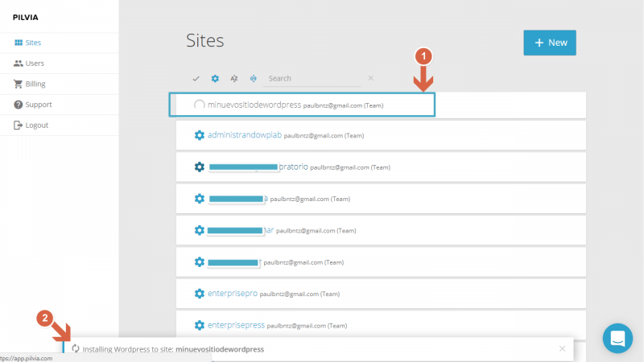This screenshot has width=644, height=362.
Task: Open the redacted site ending in oratorio
Action: pyautogui.click(x=258, y=167)
